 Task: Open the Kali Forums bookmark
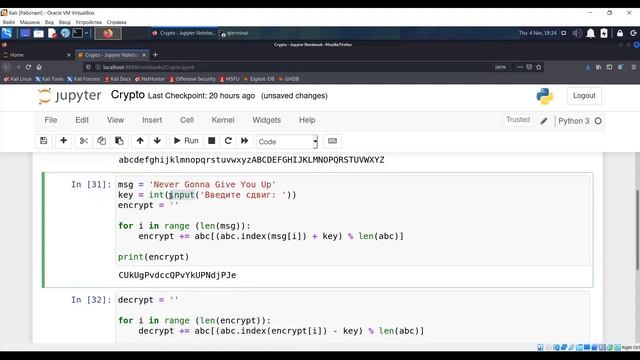pos(84,79)
